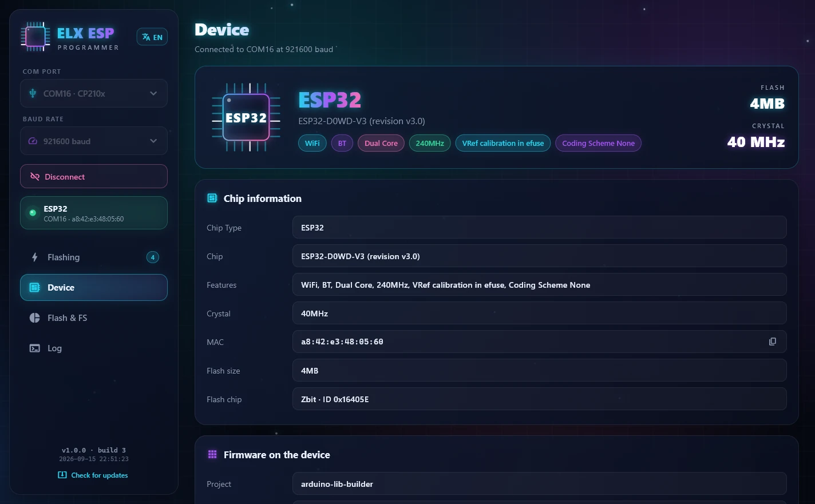This screenshot has width=815, height=504.
Task: Click the 40 MHz crystal value in header card
Action: pos(756,142)
